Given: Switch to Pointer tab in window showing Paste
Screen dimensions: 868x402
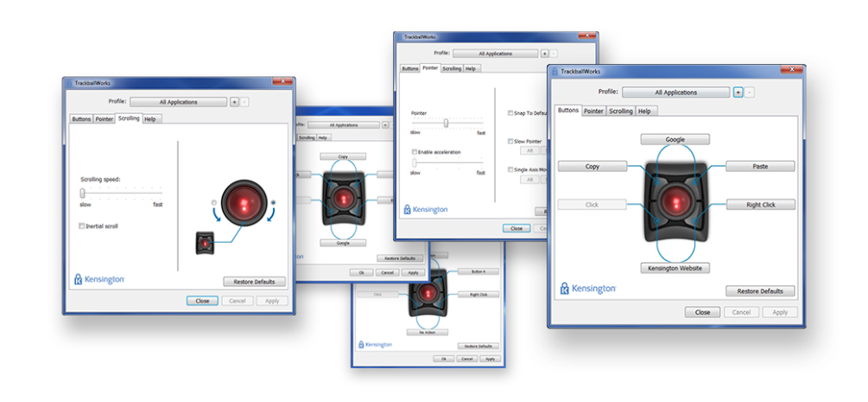Looking at the screenshot, I should (593, 112).
